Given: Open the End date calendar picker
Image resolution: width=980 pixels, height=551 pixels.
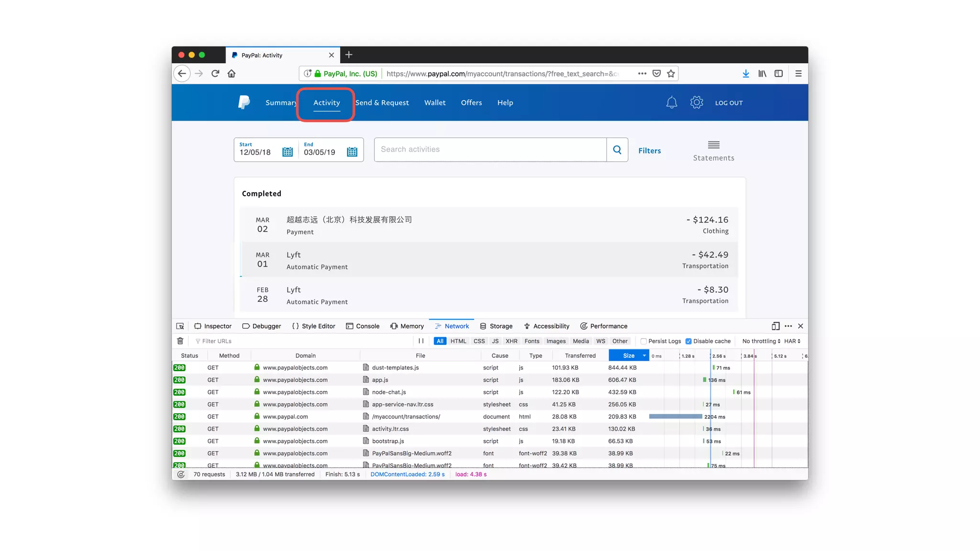Looking at the screenshot, I should 352,152.
